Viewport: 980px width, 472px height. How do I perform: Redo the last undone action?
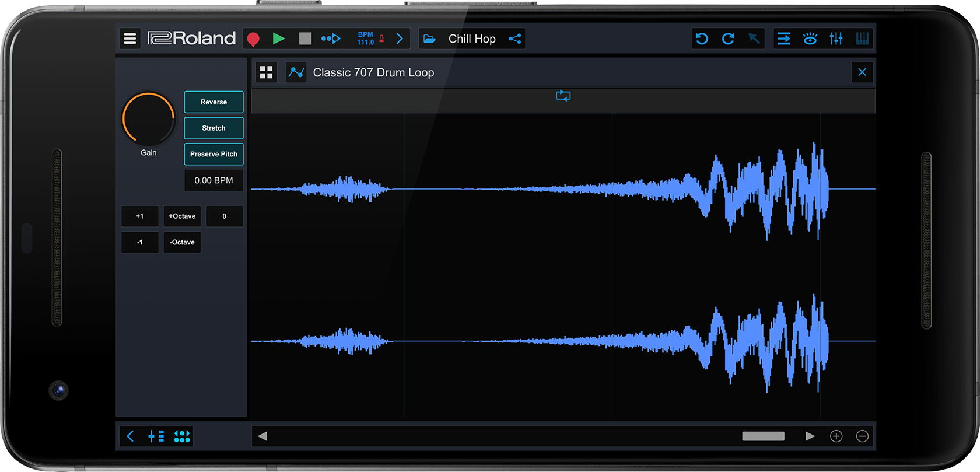point(728,39)
